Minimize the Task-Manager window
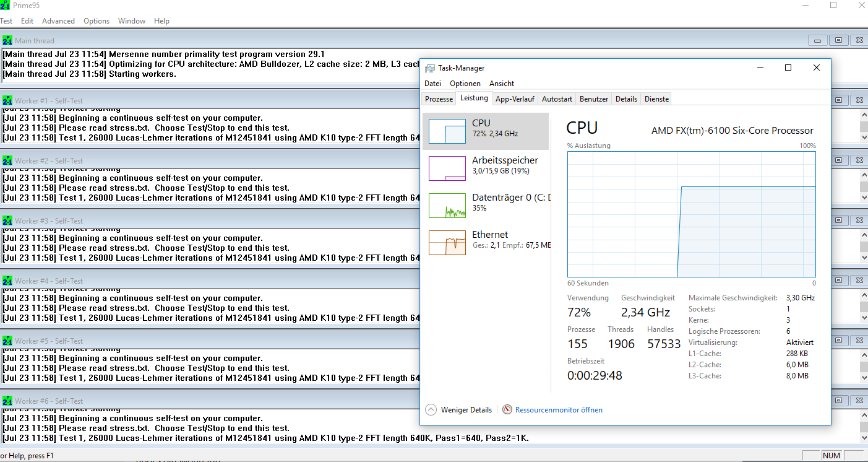The height and width of the screenshot is (462, 868). (x=760, y=68)
